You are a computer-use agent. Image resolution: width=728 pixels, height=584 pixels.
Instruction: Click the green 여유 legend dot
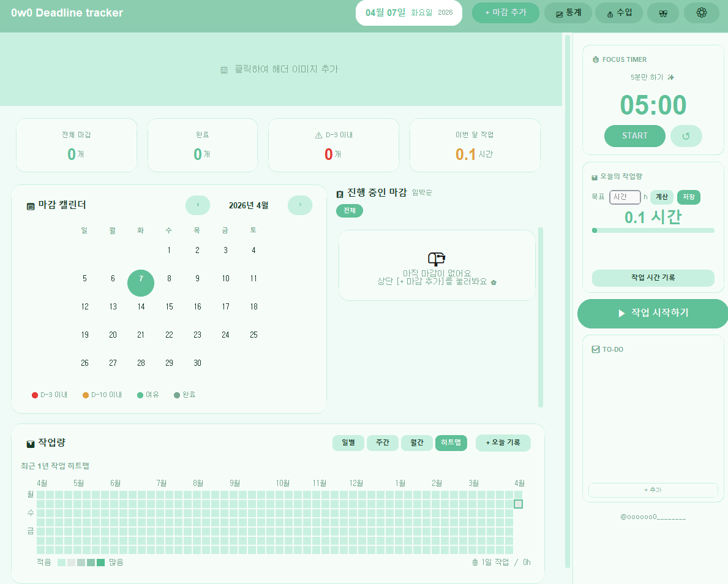pos(140,395)
